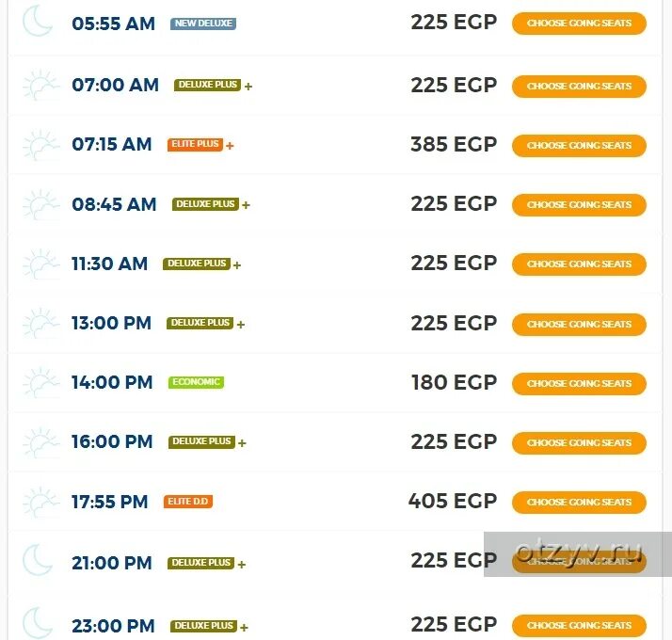The width and height of the screenshot is (672, 640).
Task: Choose going seats for the 405 EGP Elite D.D trip
Action: [579, 502]
